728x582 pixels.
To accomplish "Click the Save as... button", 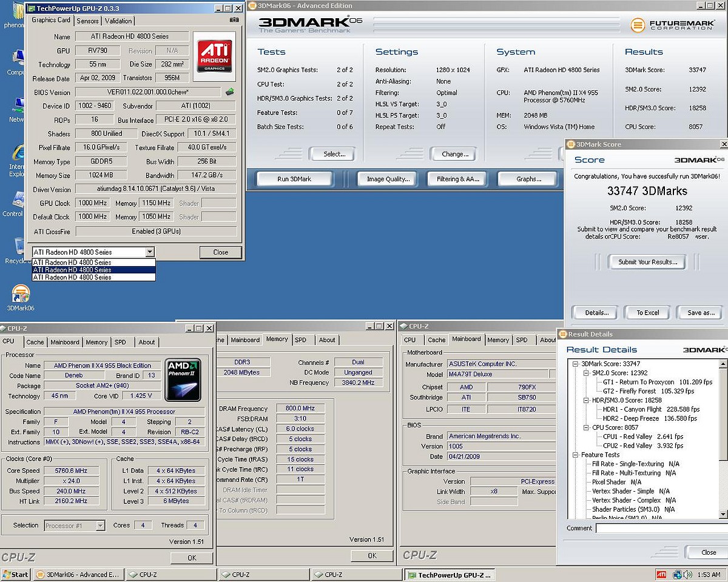I will pyautogui.click(x=701, y=313).
